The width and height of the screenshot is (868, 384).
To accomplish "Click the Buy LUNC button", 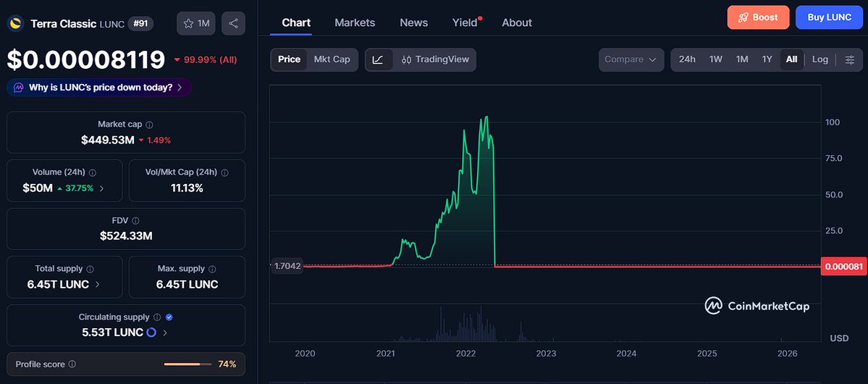I will [x=829, y=17].
